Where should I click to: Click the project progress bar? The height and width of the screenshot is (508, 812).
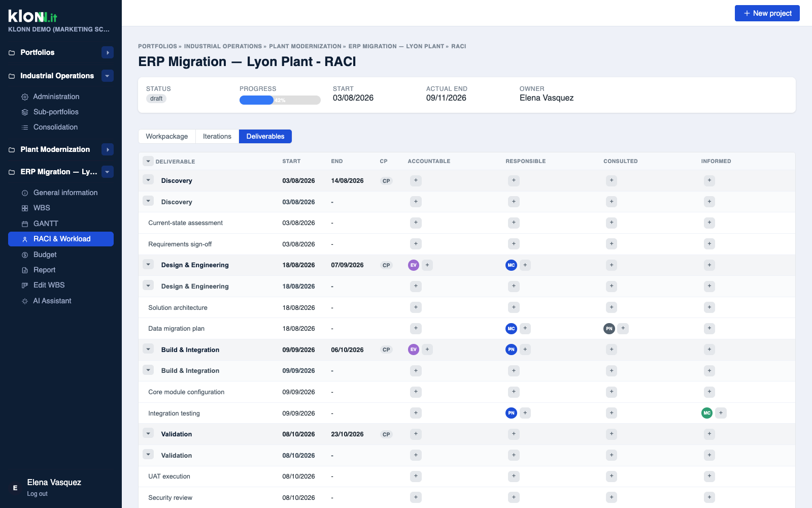coord(280,100)
